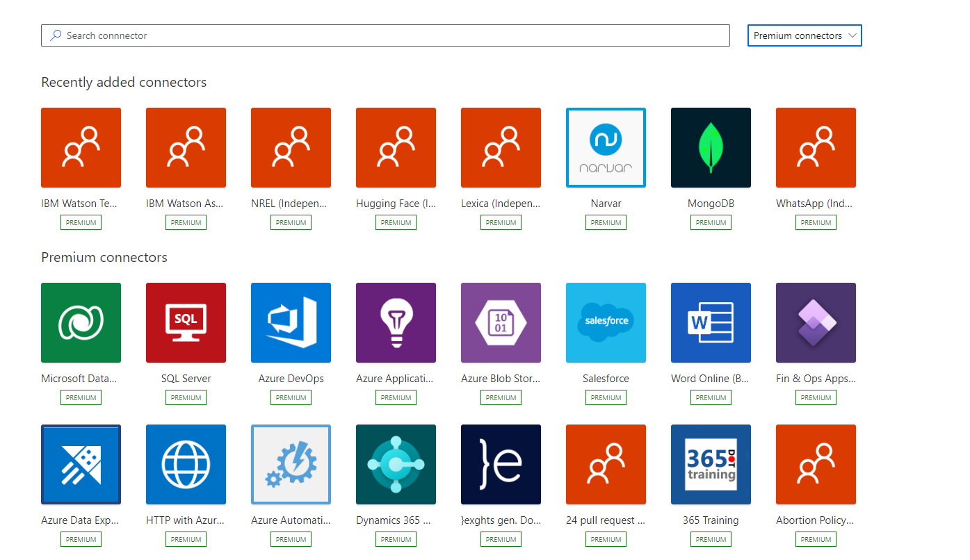Select the Hugging Face connector icon
This screenshot has height=560, width=970.
[x=396, y=147]
